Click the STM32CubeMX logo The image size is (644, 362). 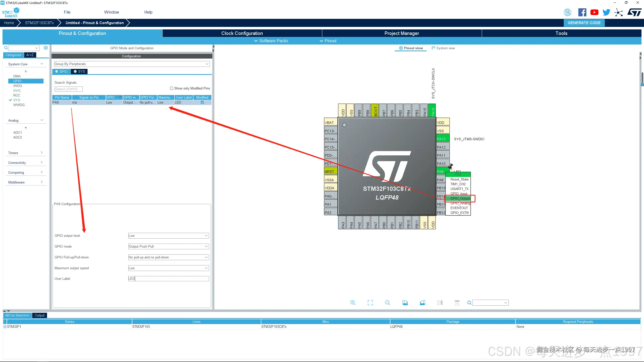click(11, 12)
